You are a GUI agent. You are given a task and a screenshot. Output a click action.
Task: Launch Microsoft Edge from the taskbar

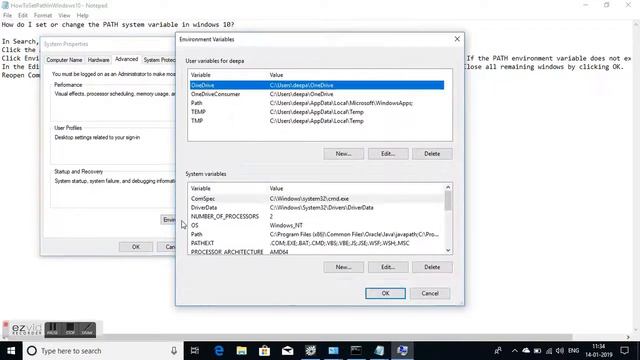[219, 351]
